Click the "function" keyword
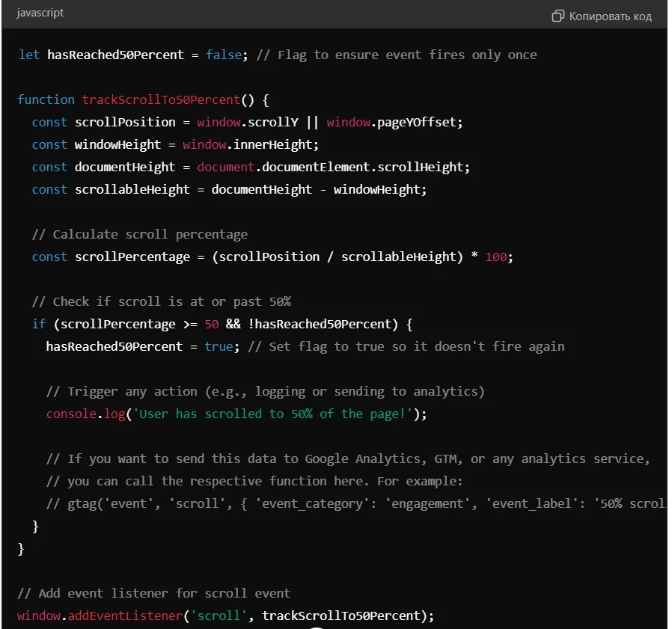672x629 pixels. click(x=46, y=99)
